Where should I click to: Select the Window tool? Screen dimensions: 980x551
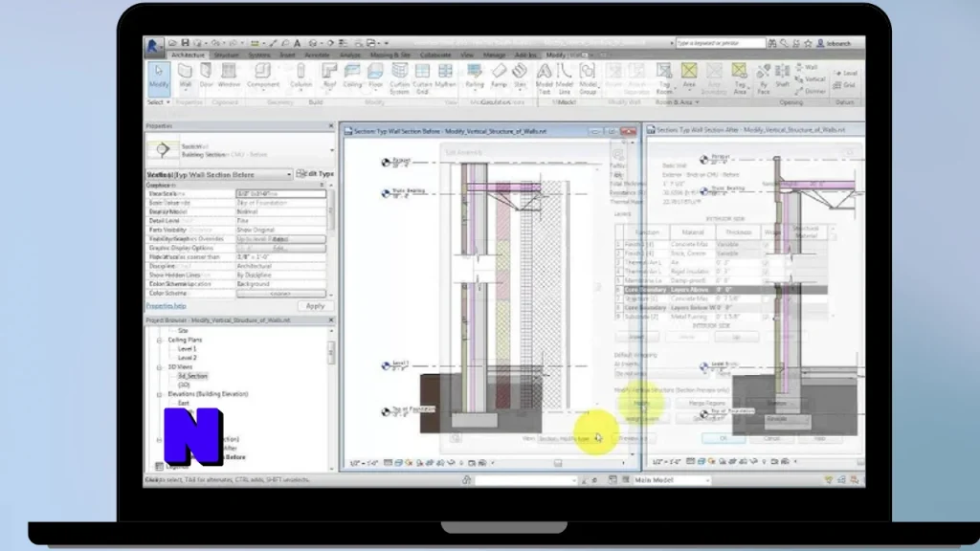click(229, 77)
